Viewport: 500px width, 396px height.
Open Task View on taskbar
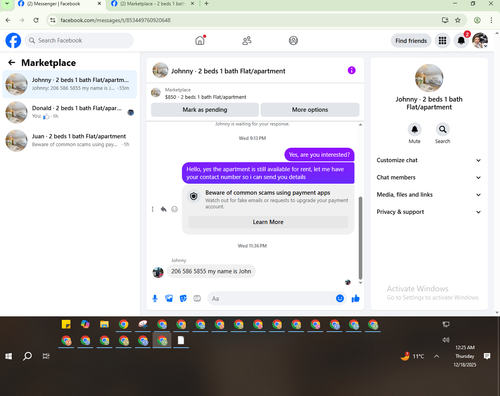pyautogui.click(x=46, y=356)
